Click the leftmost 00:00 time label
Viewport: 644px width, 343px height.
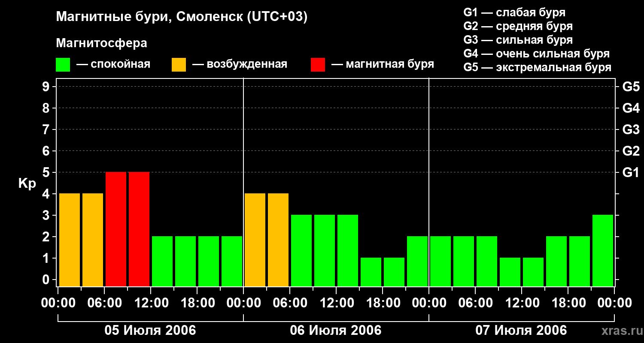tap(58, 303)
